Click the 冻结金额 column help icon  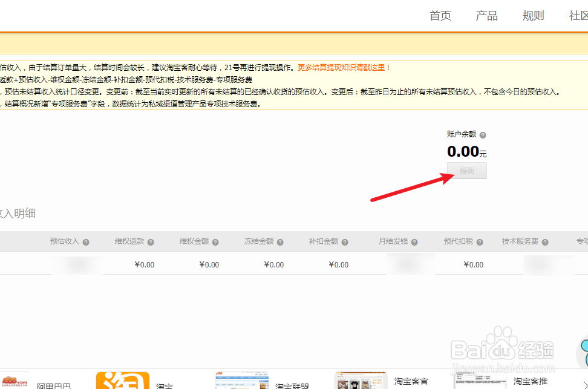coord(279,241)
